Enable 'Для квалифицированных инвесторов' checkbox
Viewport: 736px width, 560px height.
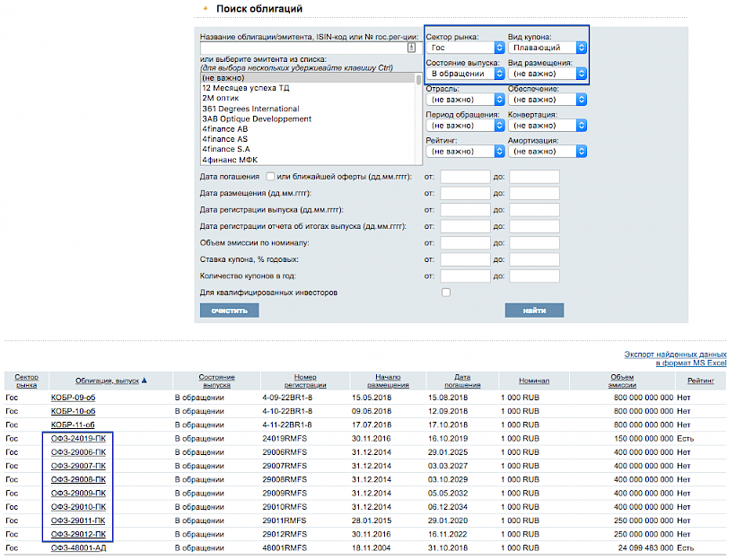pyautogui.click(x=446, y=293)
